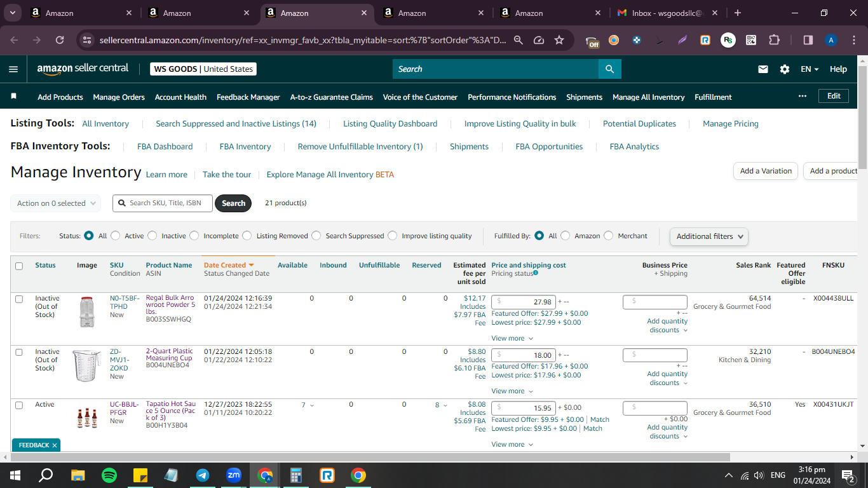Open Zoom from the taskbar
The width and height of the screenshot is (868, 488).
click(234, 475)
